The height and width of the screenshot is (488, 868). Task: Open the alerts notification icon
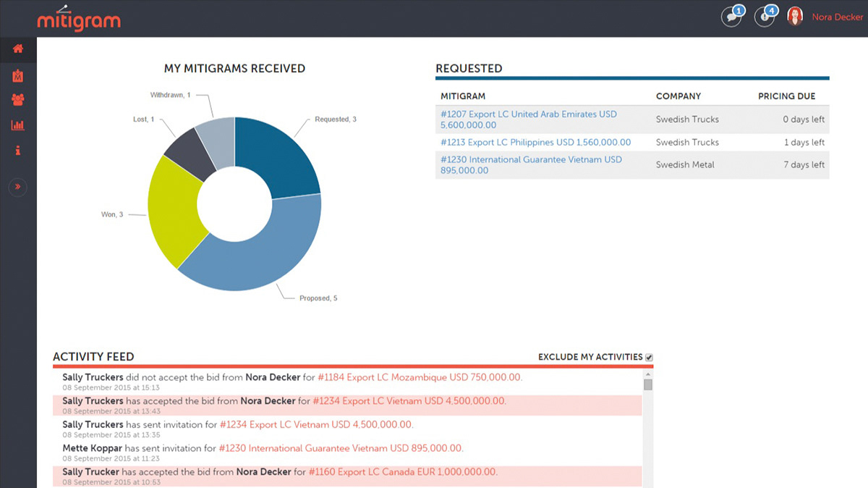click(x=765, y=17)
